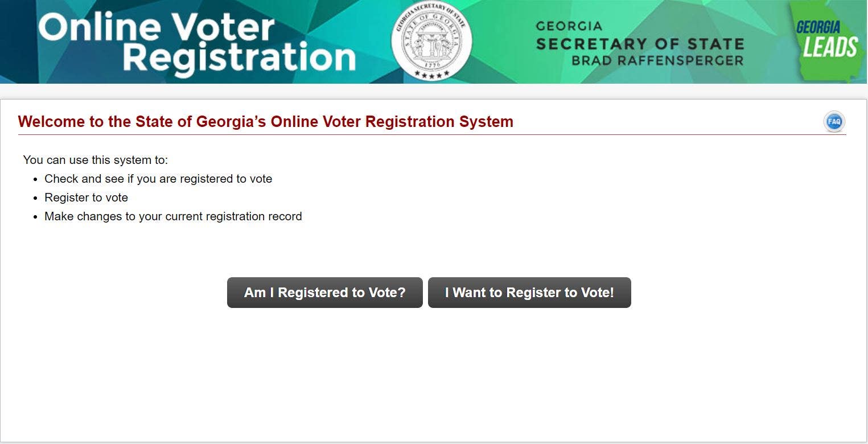Select the GEORGIA text above Secretary of State
Screen dimensions: 868x444
(568, 25)
